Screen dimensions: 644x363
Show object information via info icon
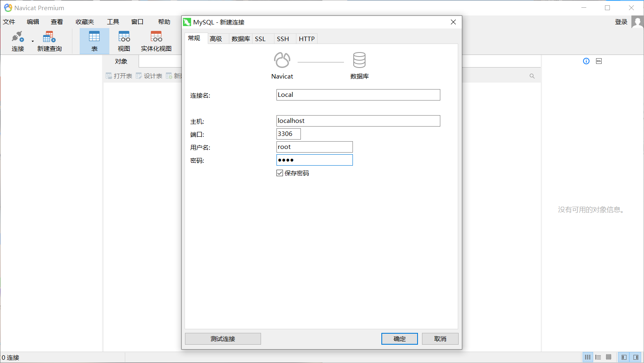coord(586,61)
